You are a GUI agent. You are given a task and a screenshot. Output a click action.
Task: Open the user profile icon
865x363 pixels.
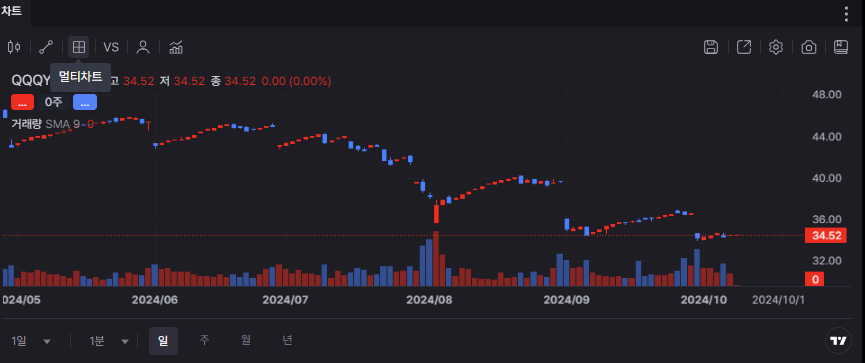143,47
